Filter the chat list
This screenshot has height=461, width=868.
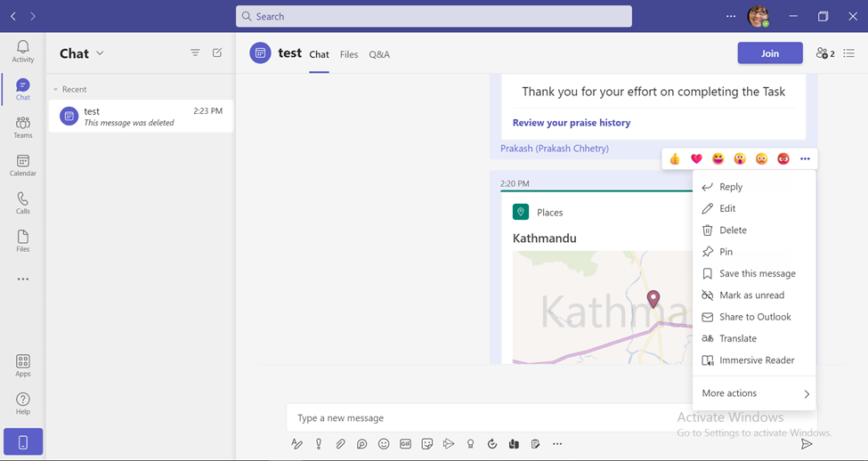[195, 53]
